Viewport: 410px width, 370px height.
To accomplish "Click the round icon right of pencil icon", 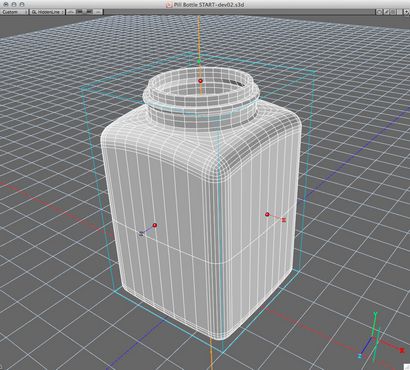I will 393,12.
